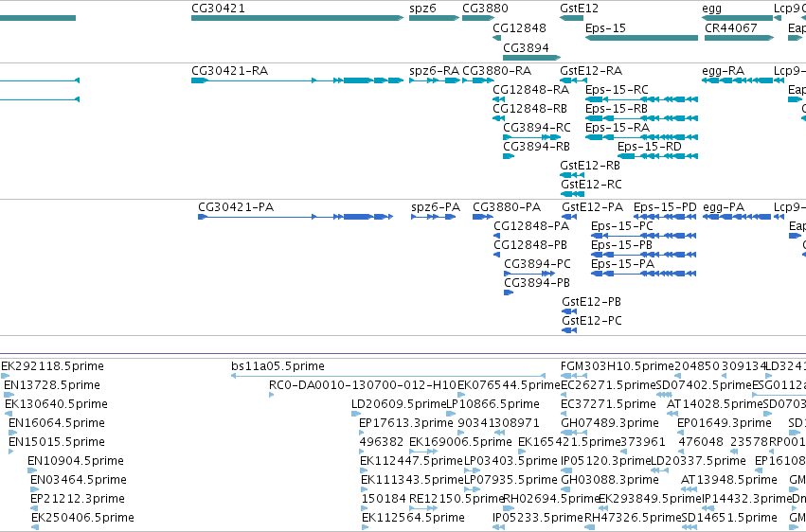
Task: Select the Eps-15-PD protein feature
Action: click(665, 217)
